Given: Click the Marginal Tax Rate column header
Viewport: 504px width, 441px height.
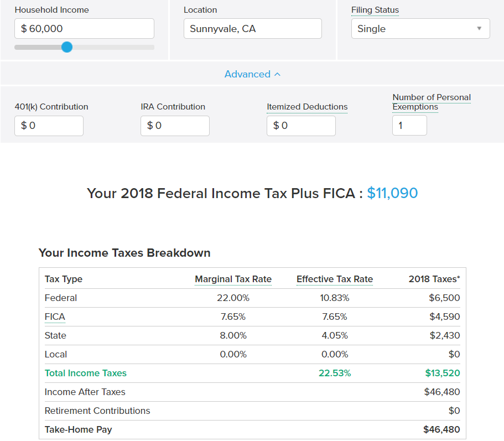Looking at the screenshot, I should point(233,279).
